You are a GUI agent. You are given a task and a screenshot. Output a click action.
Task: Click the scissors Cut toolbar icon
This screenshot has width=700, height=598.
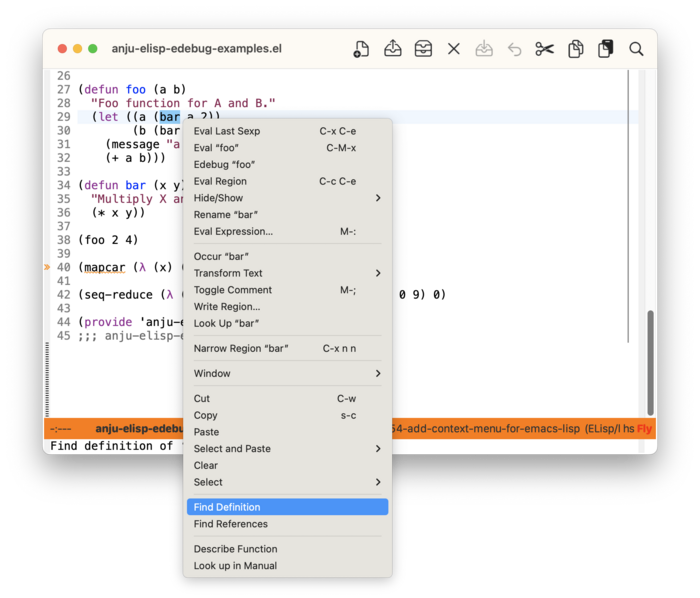click(x=545, y=49)
